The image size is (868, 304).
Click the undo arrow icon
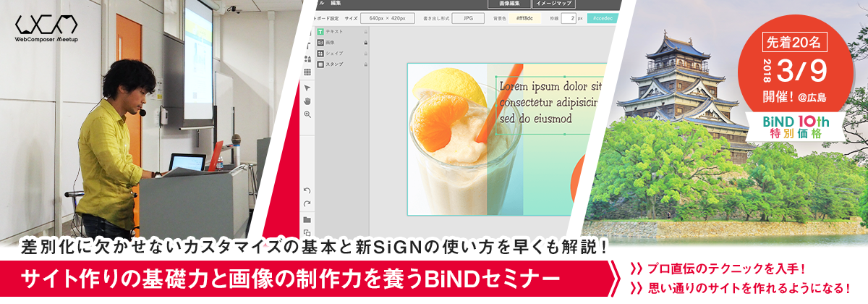(307, 190)
